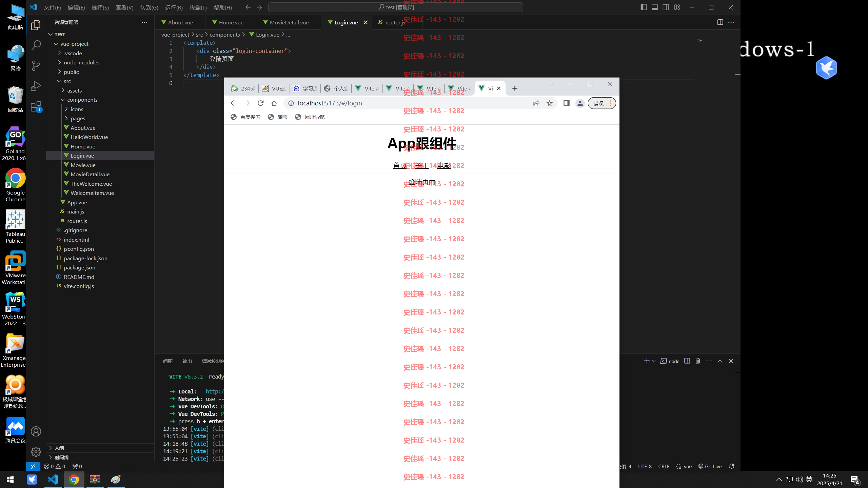
Task: Open VS Code notifications bell
Action: click(x=732, y=466)
